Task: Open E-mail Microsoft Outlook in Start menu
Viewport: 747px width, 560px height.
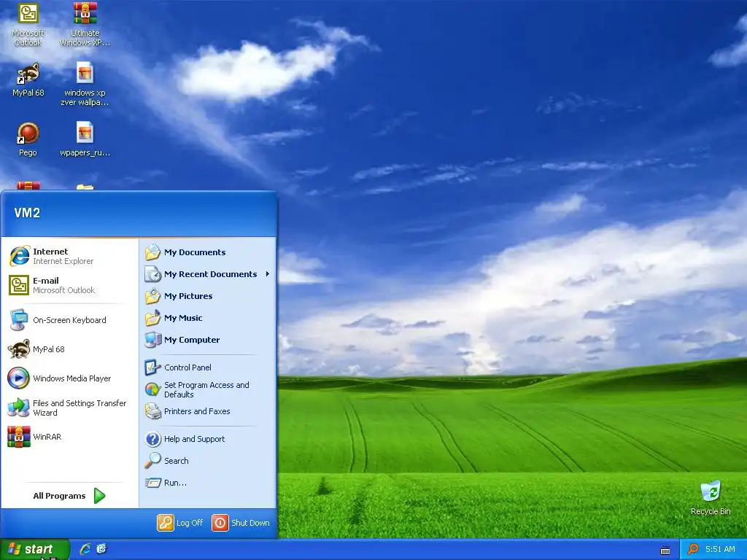Action: 69,285
